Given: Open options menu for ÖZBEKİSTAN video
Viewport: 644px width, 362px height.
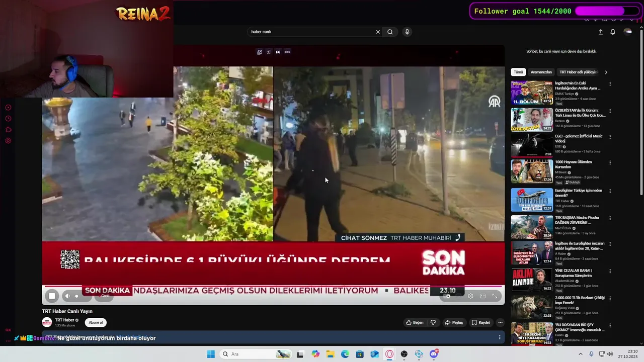Looking at the screenshot, I should tap(610, 111).
